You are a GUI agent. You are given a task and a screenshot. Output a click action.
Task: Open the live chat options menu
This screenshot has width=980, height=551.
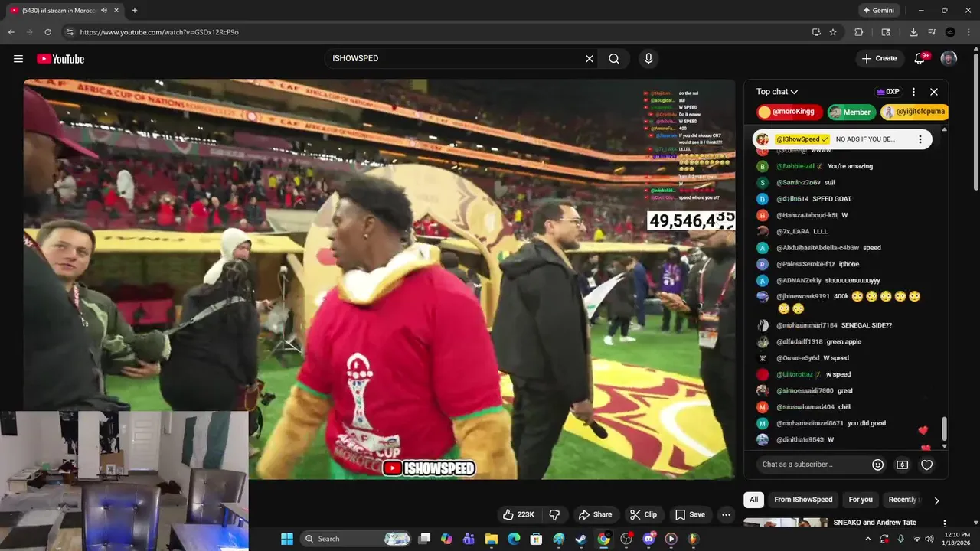[913, 92]
